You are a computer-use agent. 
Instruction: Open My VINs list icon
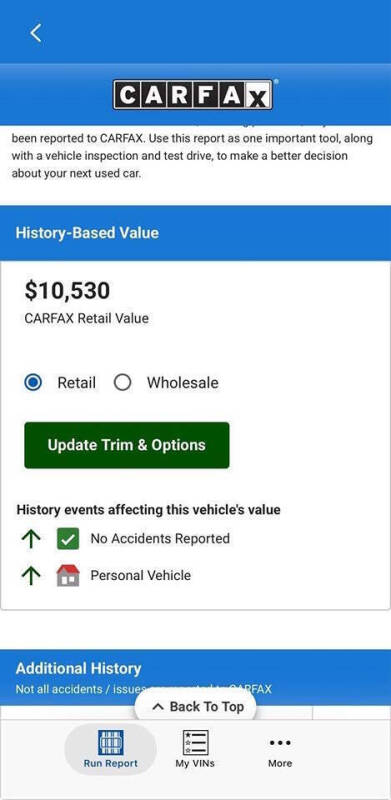click(195, 742)
